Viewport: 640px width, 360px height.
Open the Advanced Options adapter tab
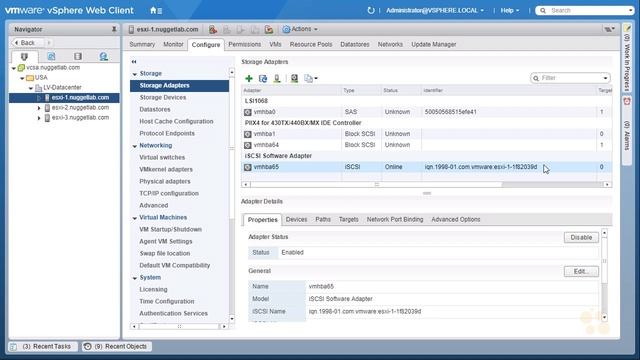[x=456, y=219]
